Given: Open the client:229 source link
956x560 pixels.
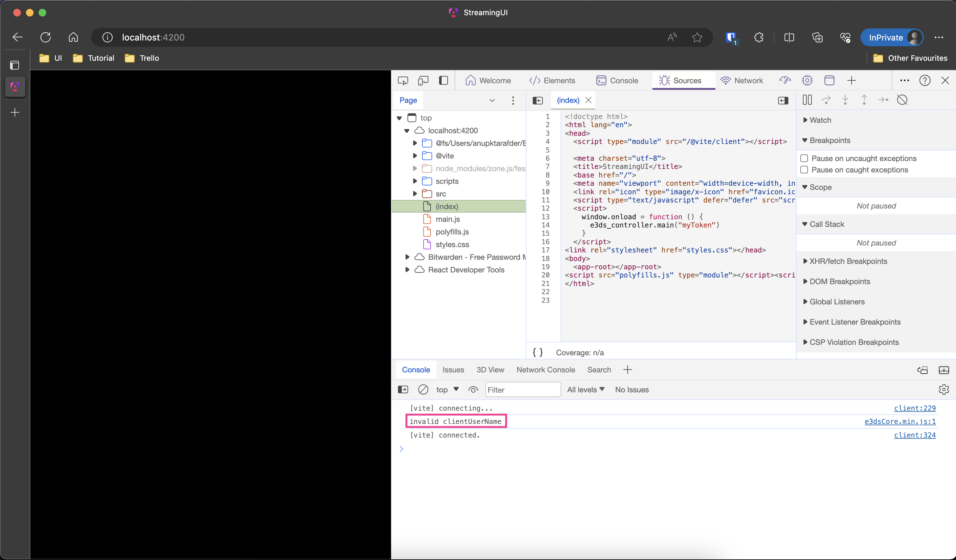Looking at the screenshot, I should 915,408.
